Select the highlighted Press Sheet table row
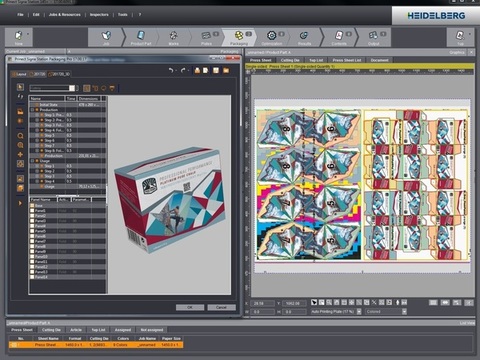Viewport: 480px width, 360px height. (x=96, y=345)
